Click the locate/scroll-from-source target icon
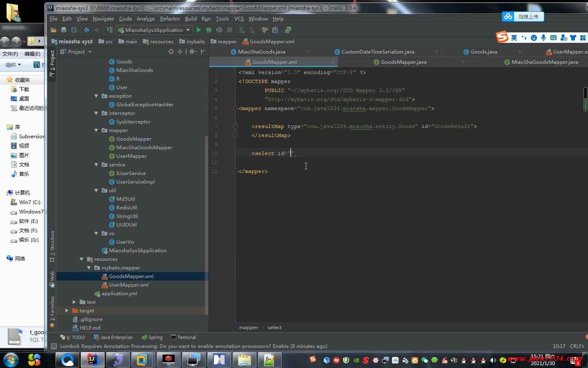588x368 pixels. [171, 52]
